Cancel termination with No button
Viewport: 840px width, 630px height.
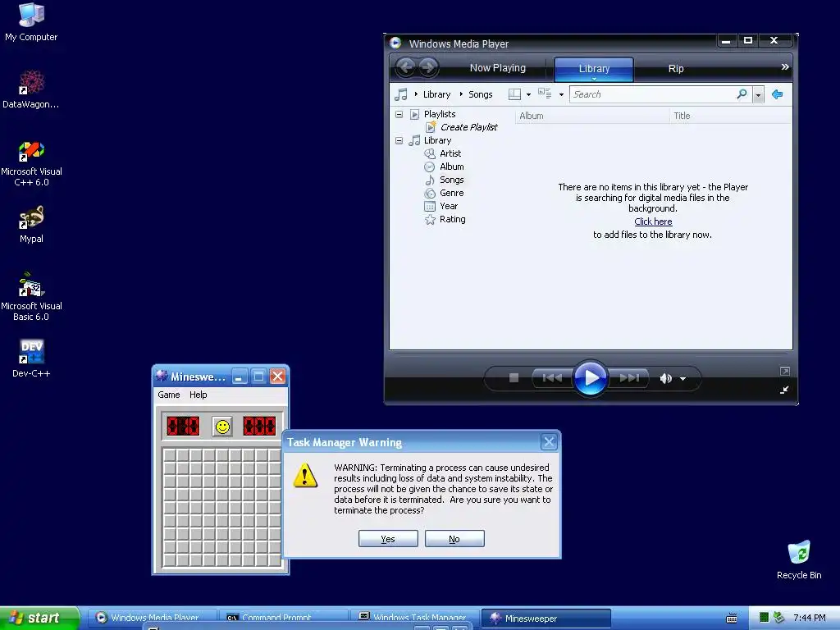[x=454, y=539]
